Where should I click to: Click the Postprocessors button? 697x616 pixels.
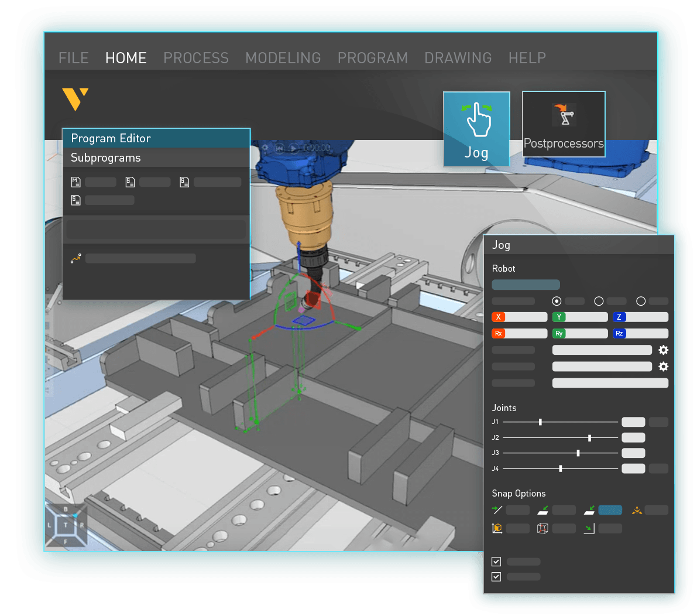pos(563,124)
